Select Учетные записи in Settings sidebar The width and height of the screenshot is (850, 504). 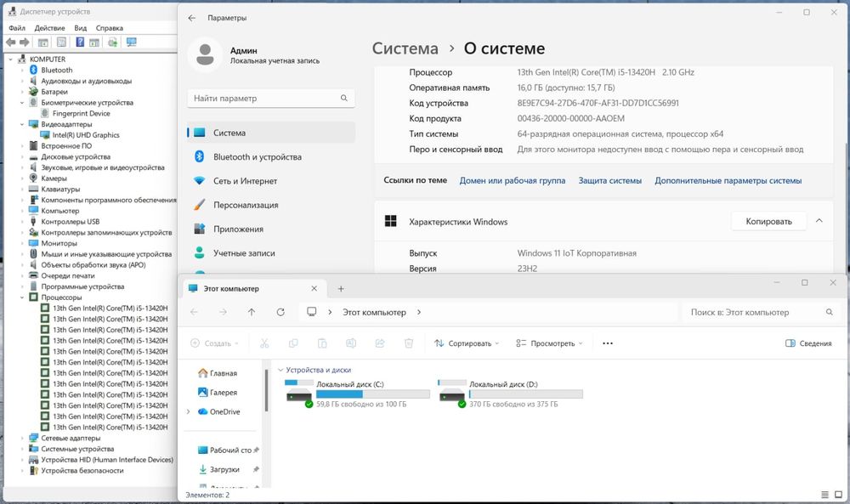271,253
